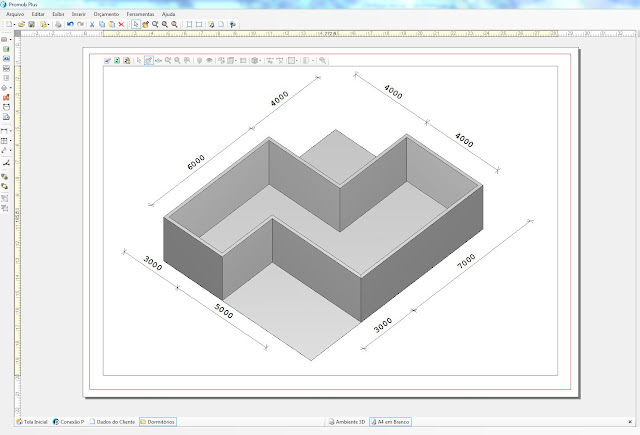Switch to the Dados do Cliente tab
This screenshot has width=640, height=435.
click(x=112, y=422)
